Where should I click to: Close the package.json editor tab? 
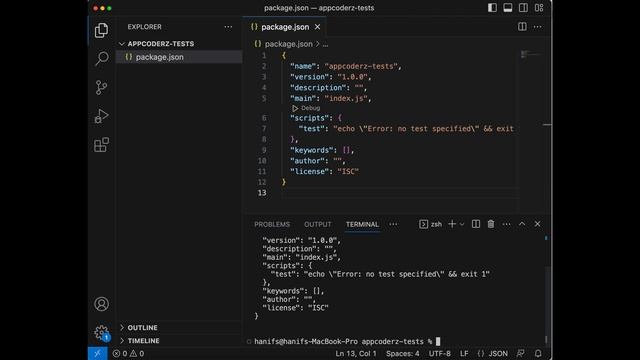coord(317,27)
